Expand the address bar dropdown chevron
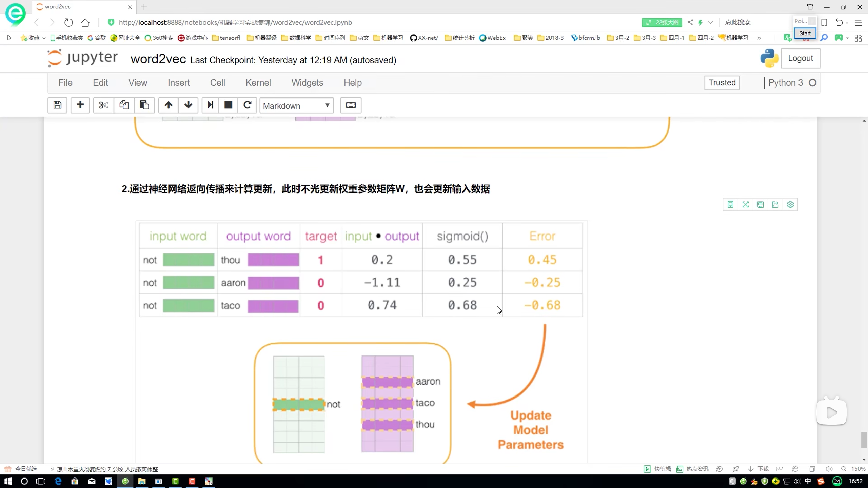The width and height of the screenshot is (868, 488). click(710, 22)
